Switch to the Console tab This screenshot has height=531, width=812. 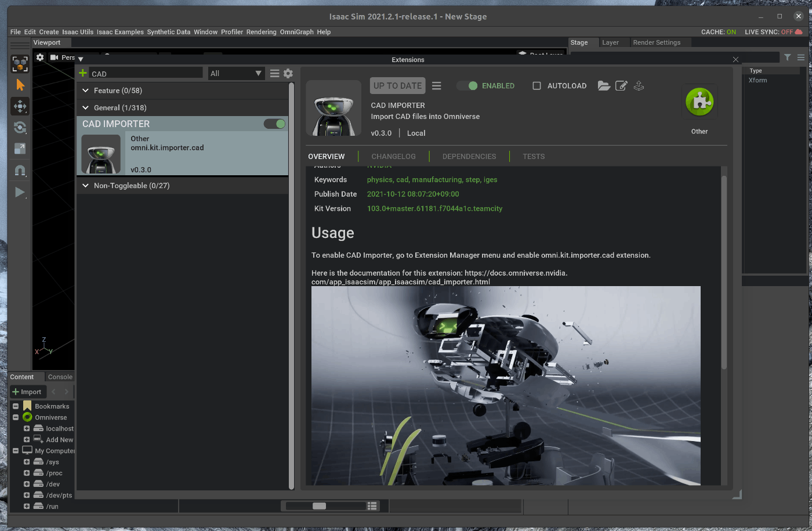coord(60,377)
